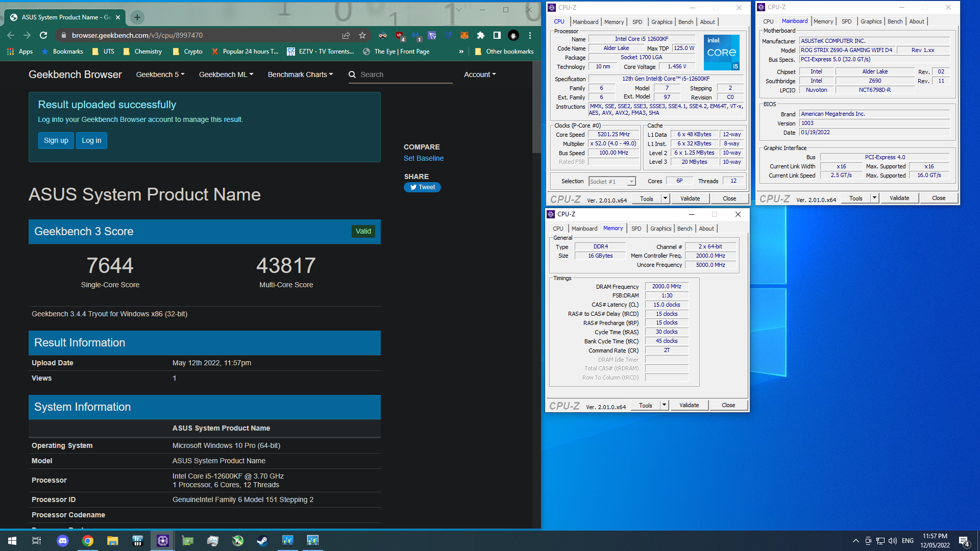Click the page vertical scrollbar
The height and width of the screenshot is (551, 980).
536,107
